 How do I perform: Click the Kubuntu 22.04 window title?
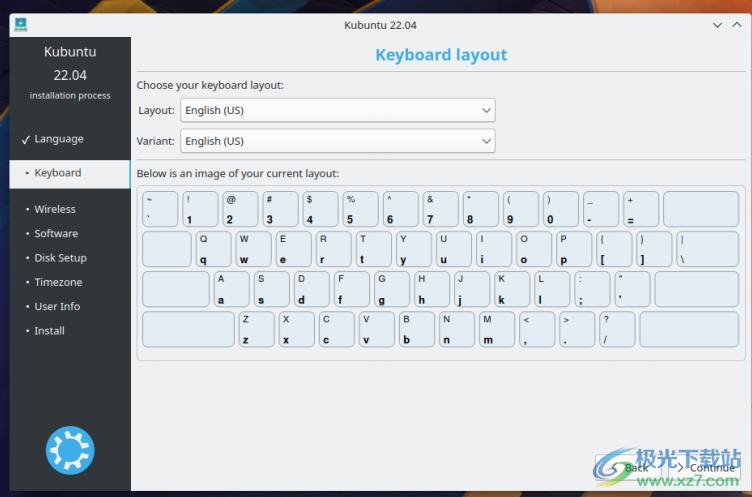380,25
